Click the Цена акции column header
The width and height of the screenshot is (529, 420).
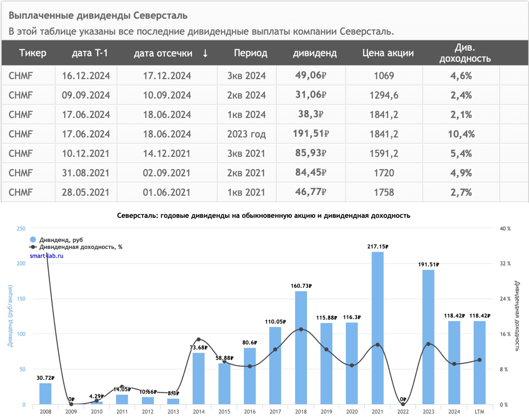[x=388, y=53]
